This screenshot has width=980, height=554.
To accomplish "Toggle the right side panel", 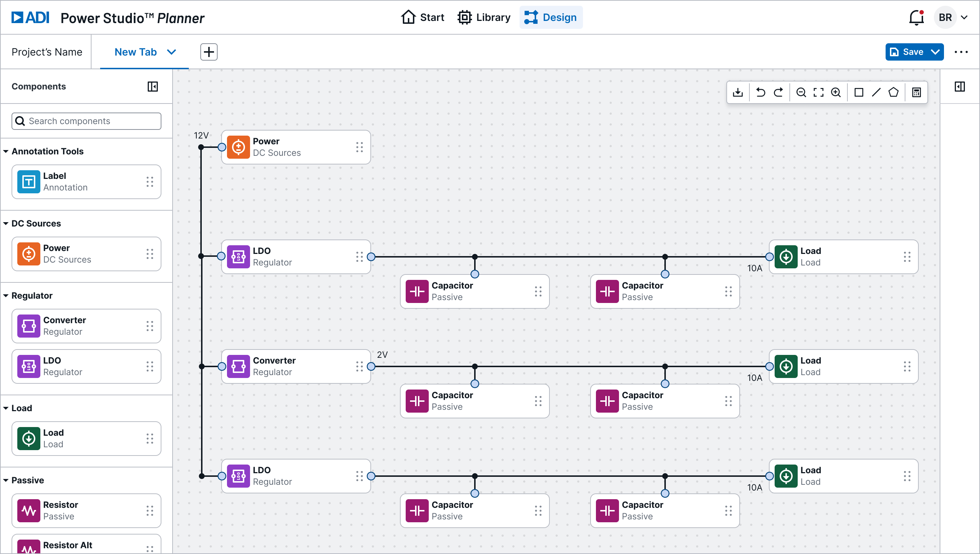I will [959, 87].
